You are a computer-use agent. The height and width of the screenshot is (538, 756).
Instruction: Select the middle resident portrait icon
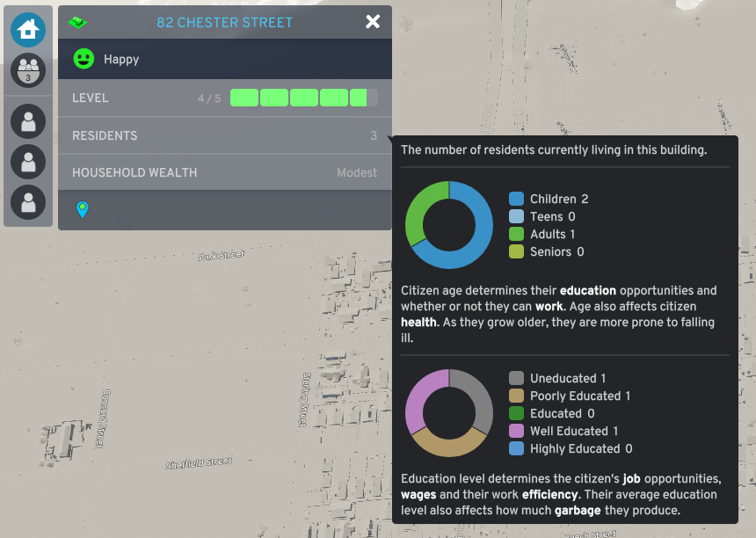tap(28, 162)
